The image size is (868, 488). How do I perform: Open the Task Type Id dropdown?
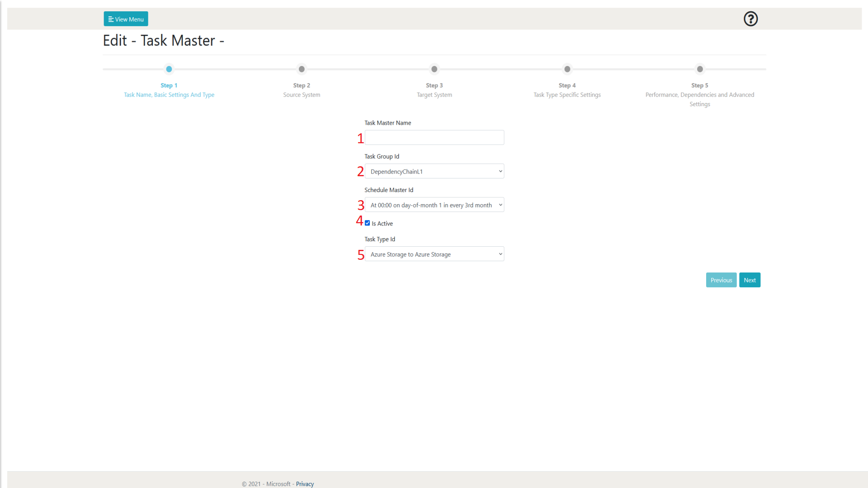click(x=434, y=254)
